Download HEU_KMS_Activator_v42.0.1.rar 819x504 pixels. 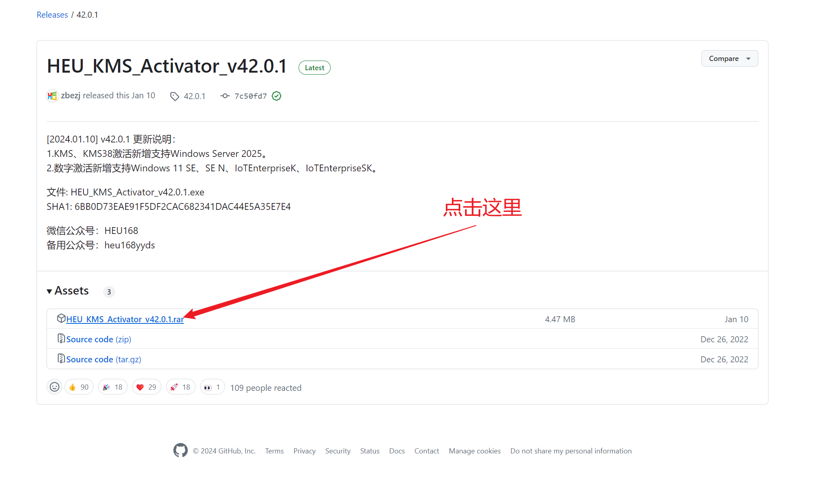click(125, 319)
